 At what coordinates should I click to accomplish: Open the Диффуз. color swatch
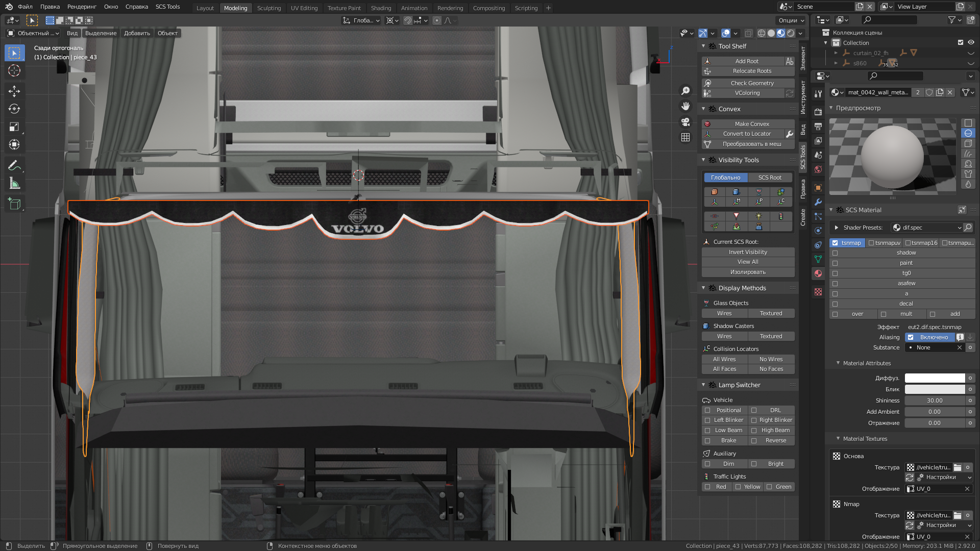(935, 378)
